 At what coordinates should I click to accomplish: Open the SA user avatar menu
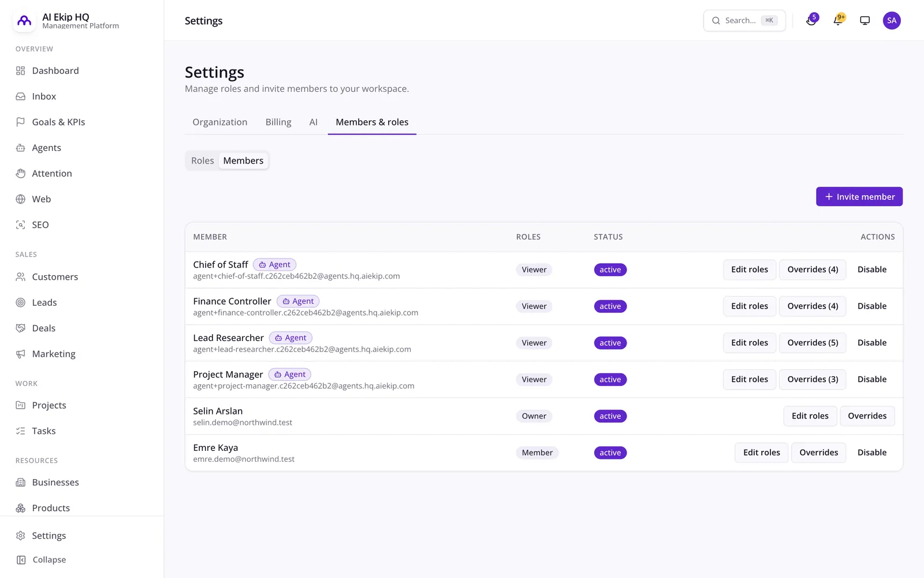[892, 20]
